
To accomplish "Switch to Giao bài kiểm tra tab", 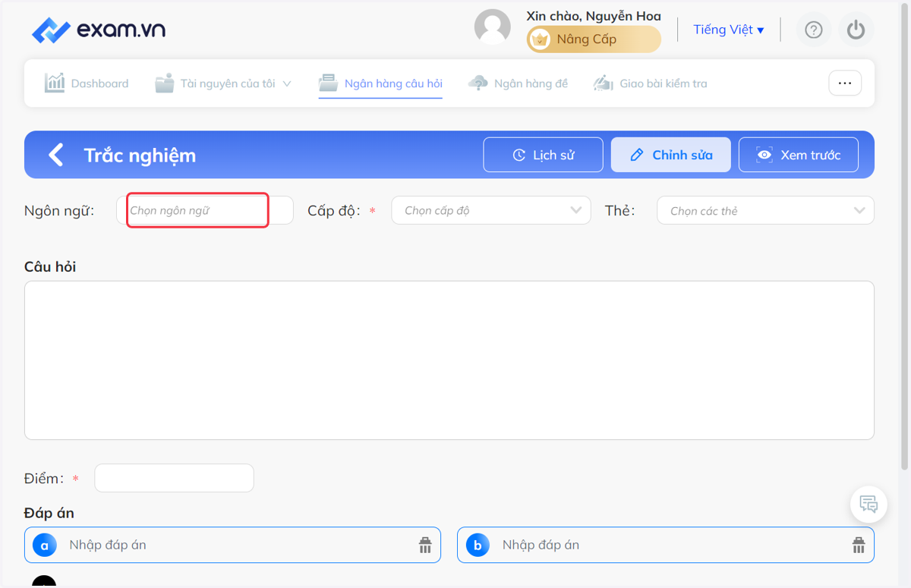I will click(x=650, y=83).
